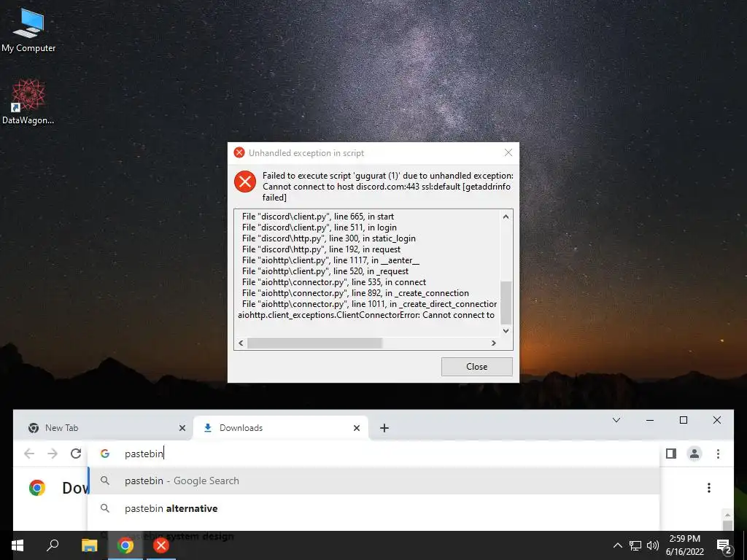Select traceback line 'in static_login'

click(x=329, y=238)
